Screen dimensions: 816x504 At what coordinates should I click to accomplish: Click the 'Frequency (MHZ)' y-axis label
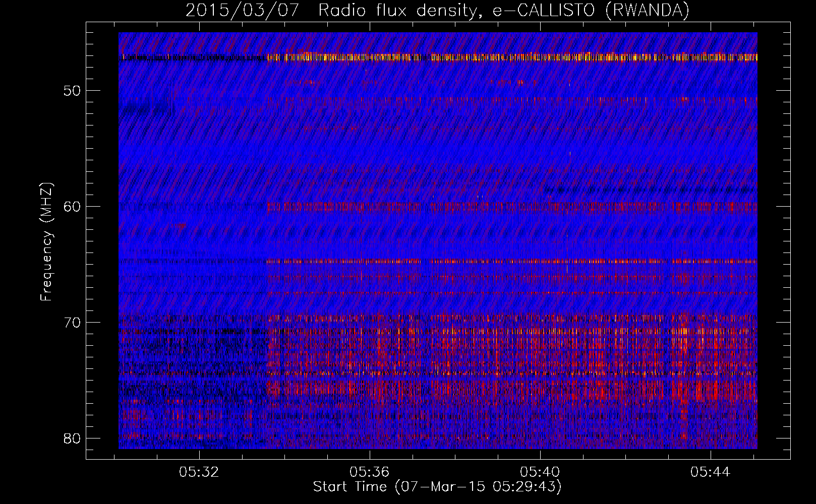coord(46,241)
